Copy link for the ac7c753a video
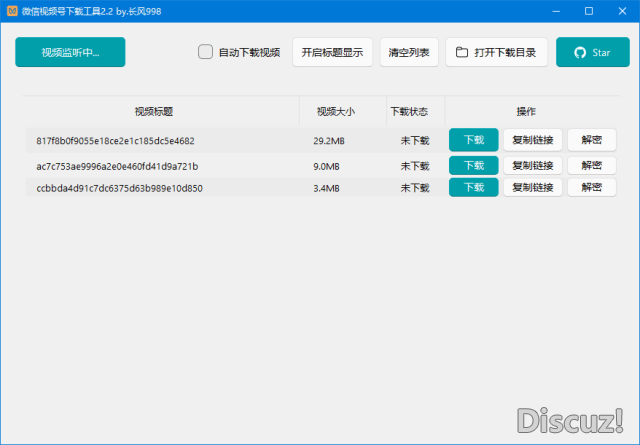 coord(532,165)
